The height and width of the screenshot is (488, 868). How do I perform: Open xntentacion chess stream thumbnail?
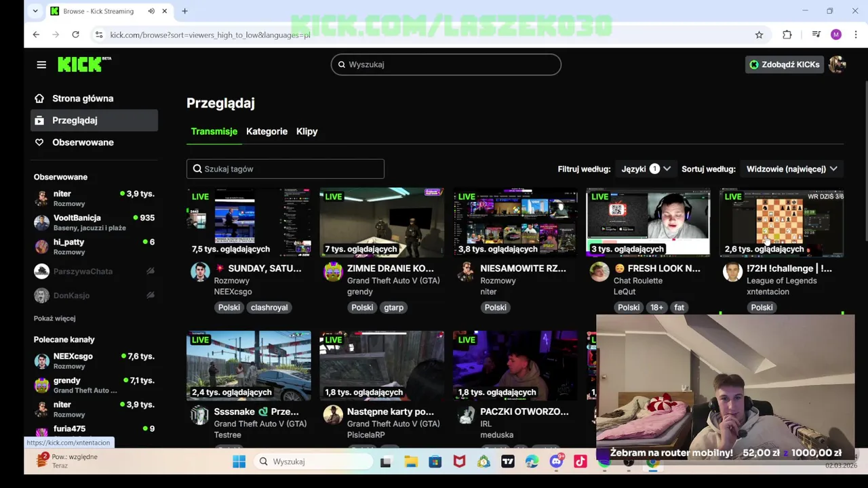click(x=781, y=222)
